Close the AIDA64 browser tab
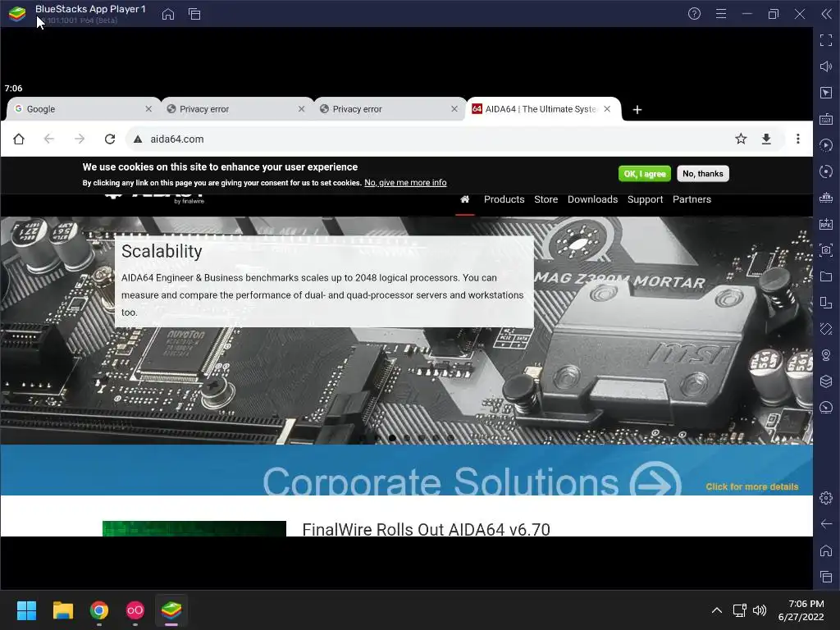 (607, 109)
